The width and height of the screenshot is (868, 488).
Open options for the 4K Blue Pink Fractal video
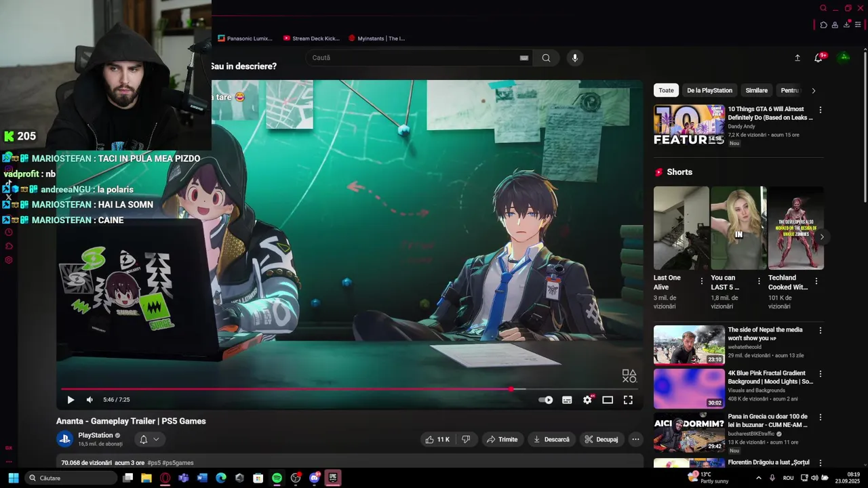(821, 374)
